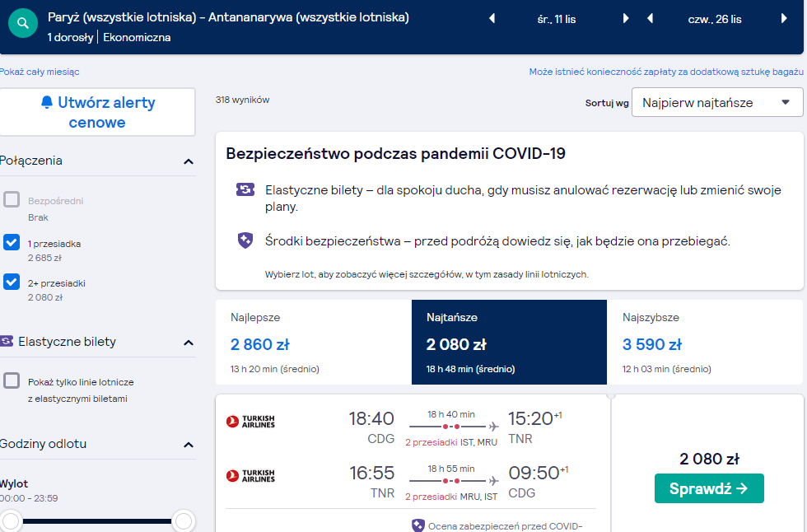Uncheck the 1 przesiadka checkbox
807x532 pixels.
[x=12, y=242]
